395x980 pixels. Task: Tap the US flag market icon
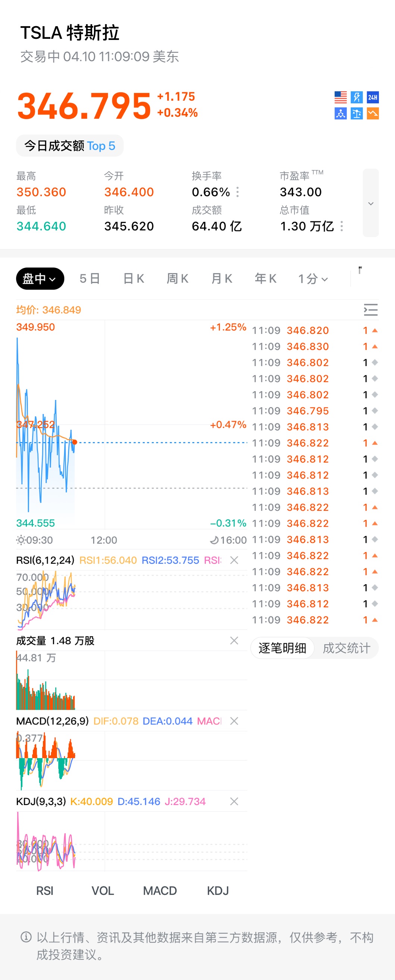tap(341, 97)
